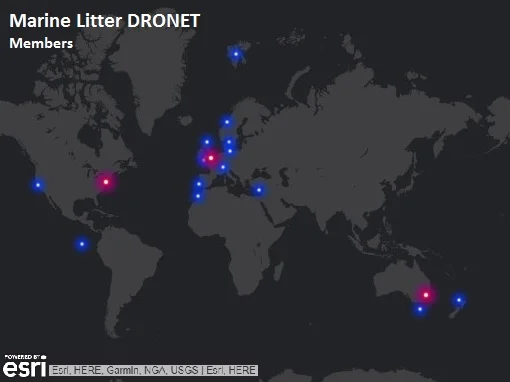Select the blue marker in the Pacific near Galapagos
Image resolution: width=510 pixels, height=382 pixels.
[82, 244]
